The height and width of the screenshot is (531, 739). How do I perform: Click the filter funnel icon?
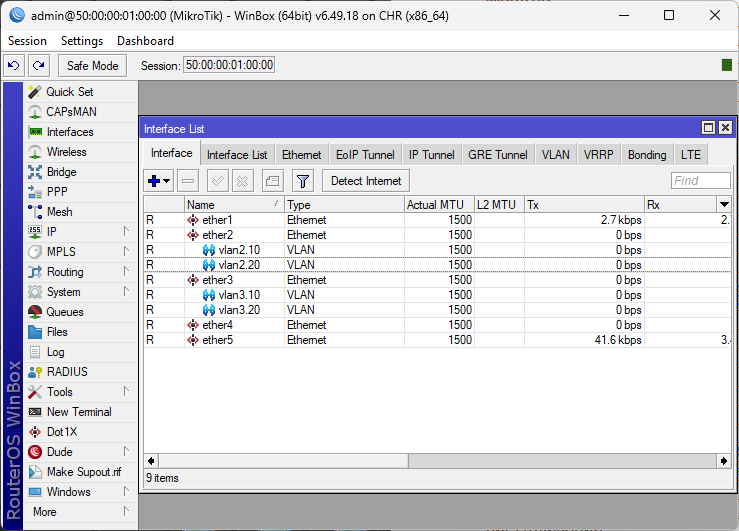(x=303, y=181)
